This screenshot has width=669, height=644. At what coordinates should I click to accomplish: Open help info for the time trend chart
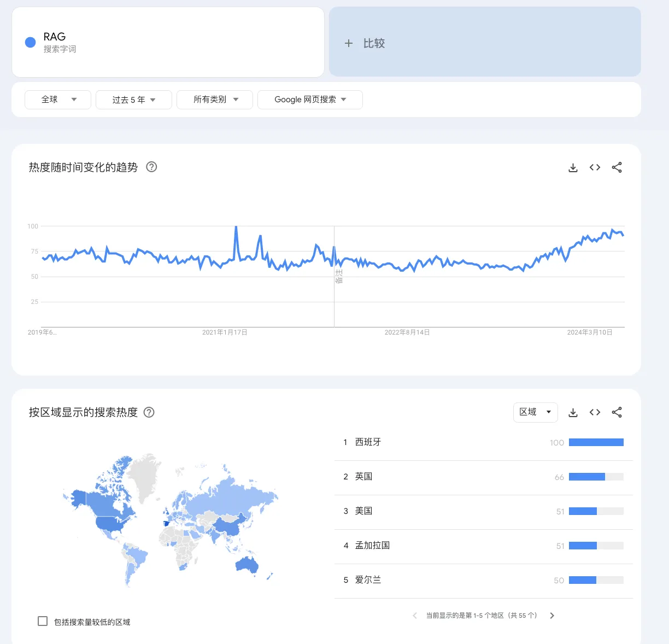pyautogui.click(x=151, y=167)
